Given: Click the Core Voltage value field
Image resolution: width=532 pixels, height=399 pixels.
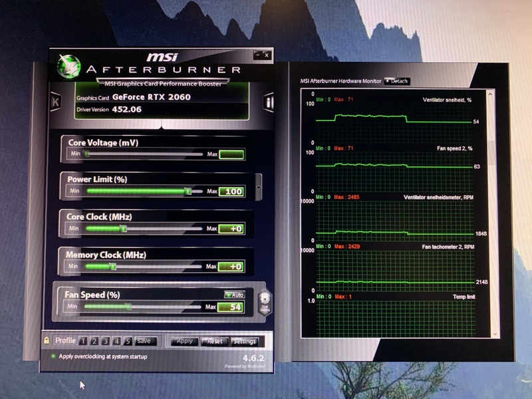Looking at the screenshot, I should coord(231,155).
